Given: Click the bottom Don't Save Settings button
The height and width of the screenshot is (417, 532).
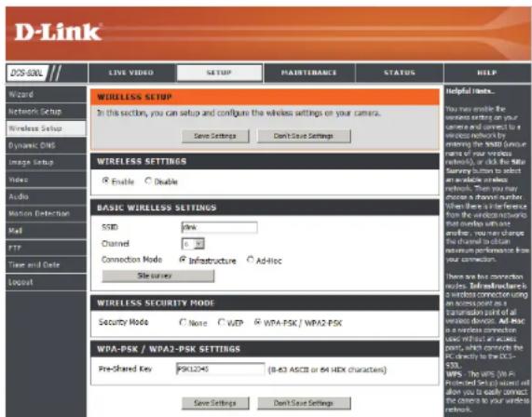Looking at the screenshot, I should [304, 403].
